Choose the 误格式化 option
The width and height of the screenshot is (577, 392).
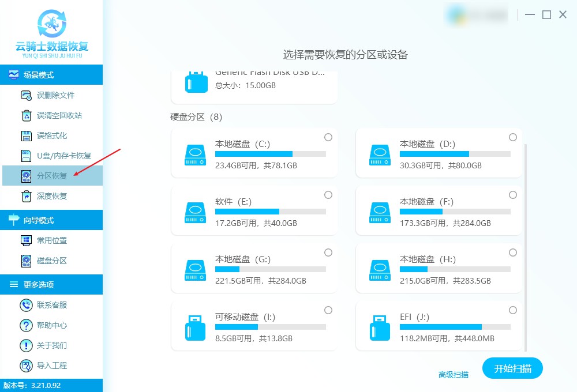(x=52, y=135)
